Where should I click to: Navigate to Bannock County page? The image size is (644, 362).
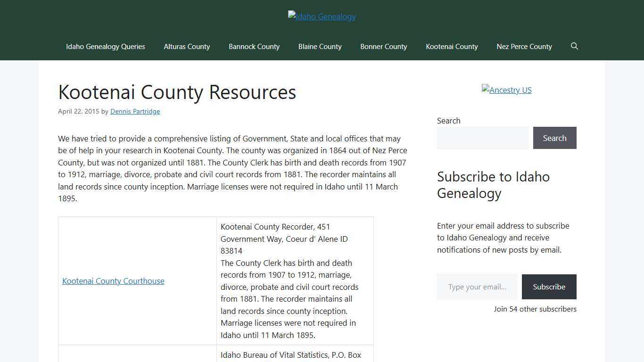click(x=254, y=46)
